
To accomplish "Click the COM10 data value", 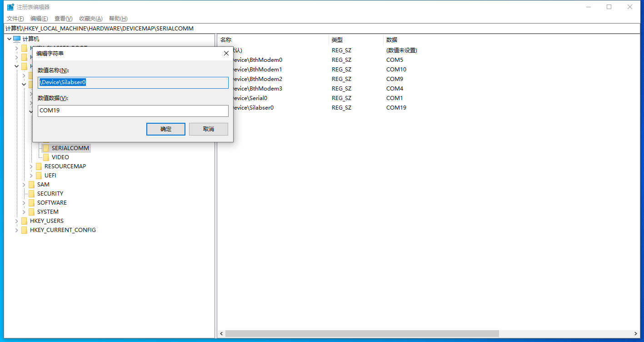I will click(x=396, y=70).
